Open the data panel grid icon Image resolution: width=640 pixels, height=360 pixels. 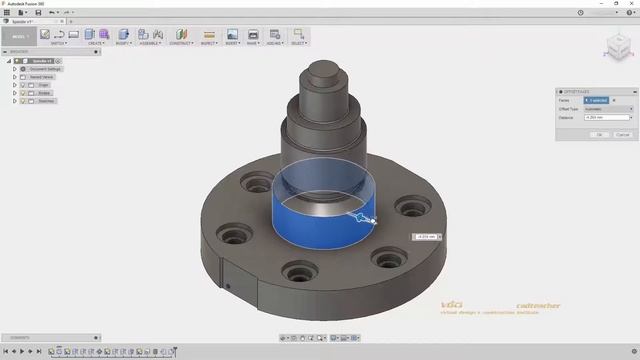coord(7,13)
